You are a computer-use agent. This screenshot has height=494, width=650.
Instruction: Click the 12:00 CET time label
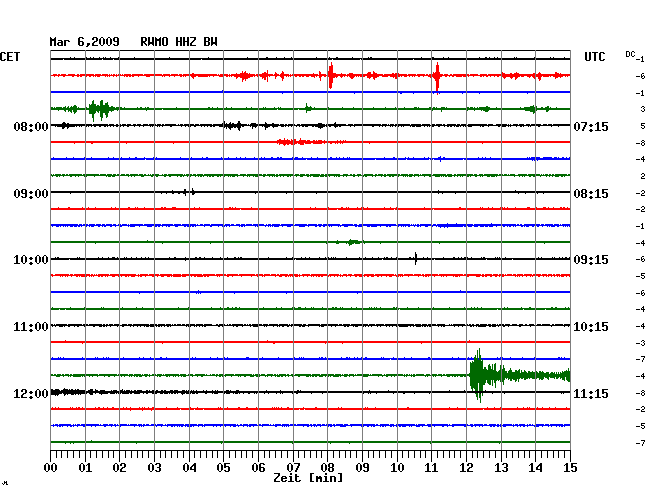[31, 394]
